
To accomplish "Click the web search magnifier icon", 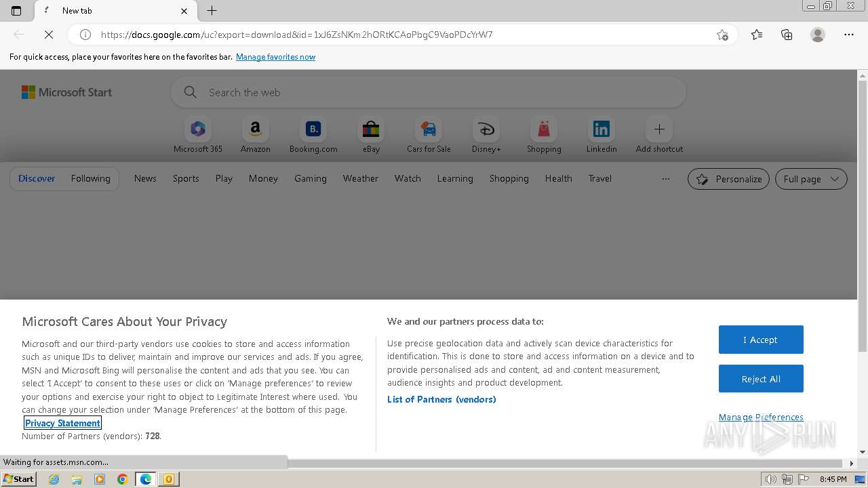I will click(191, 92).
